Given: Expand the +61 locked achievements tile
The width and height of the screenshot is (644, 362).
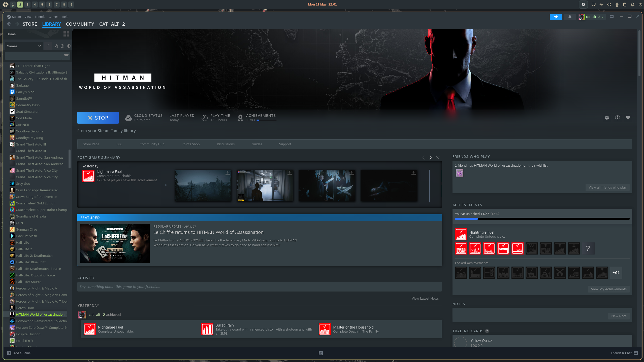Looking at the screenshot, I should tap(616, 273).
